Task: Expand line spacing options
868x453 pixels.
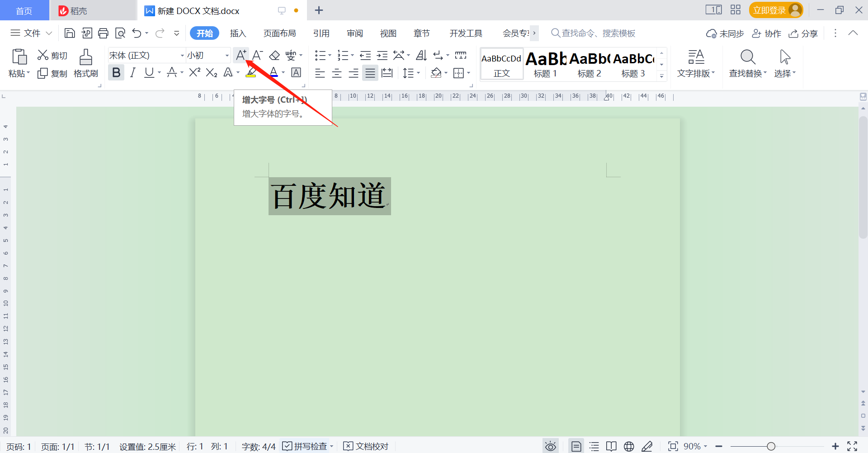Action: tap(419, 73)
